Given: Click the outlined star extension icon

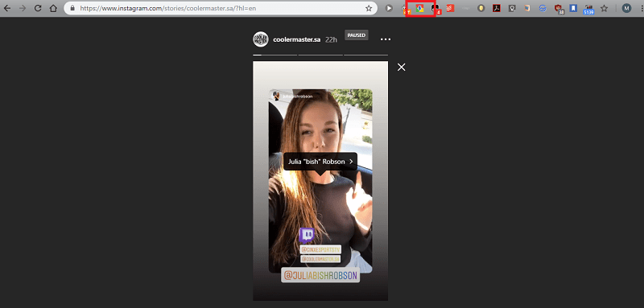Looking at the screenshot, I should pyautogui.click(x=605, y=8).
